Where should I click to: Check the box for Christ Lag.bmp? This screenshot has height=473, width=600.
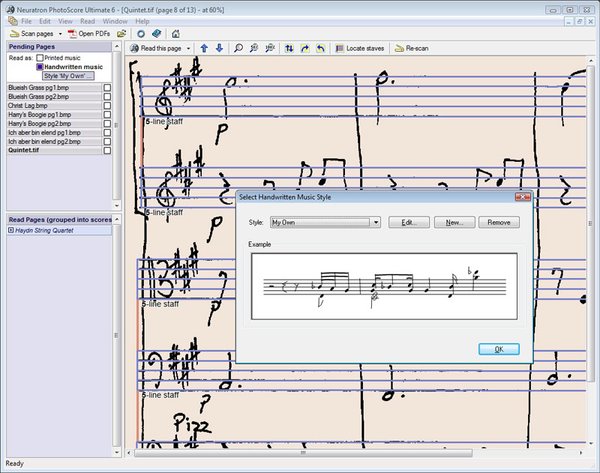[107, 105]
